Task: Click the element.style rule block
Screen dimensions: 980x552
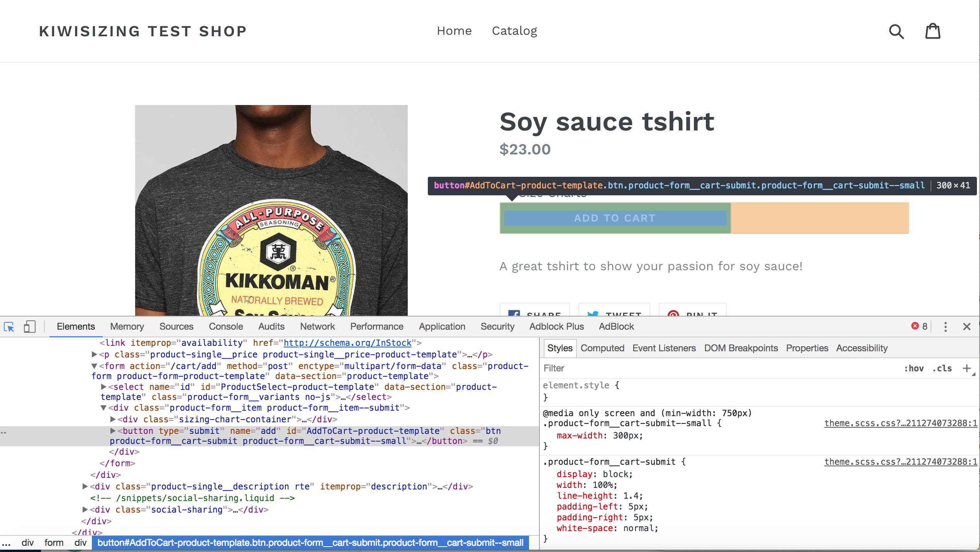Action: (x=759, y=391)
